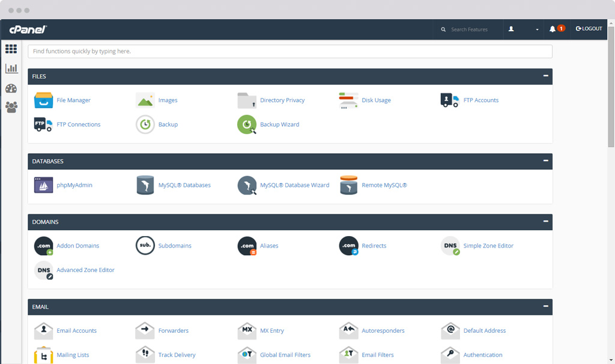Open the Simple Zone Editor link
The width and height of the screenshot is (615, 364).
tap(488, 246)
